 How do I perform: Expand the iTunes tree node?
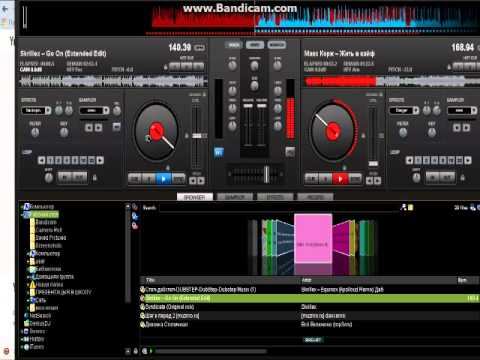pyautogui.click(x=22, y=347)
